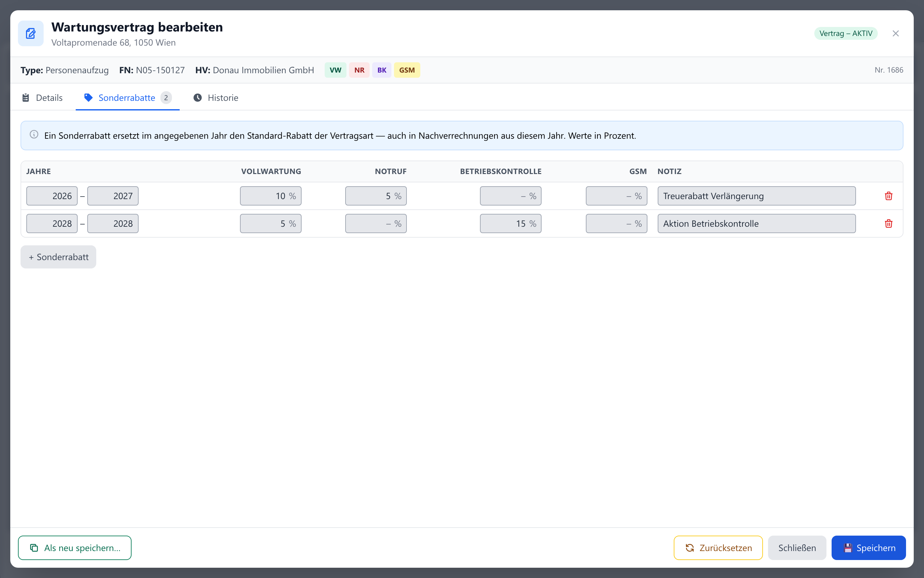Click the NOTIZ column header
Viewport: 924px width, 578px height.
click(x=669, y=171)
